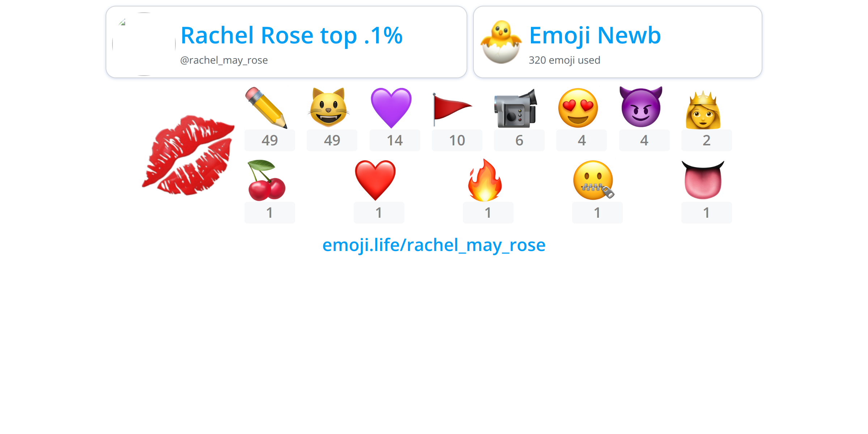Select the video camera emoji
This screenshot has width=868, height=434.
click(x=516, y=108)
